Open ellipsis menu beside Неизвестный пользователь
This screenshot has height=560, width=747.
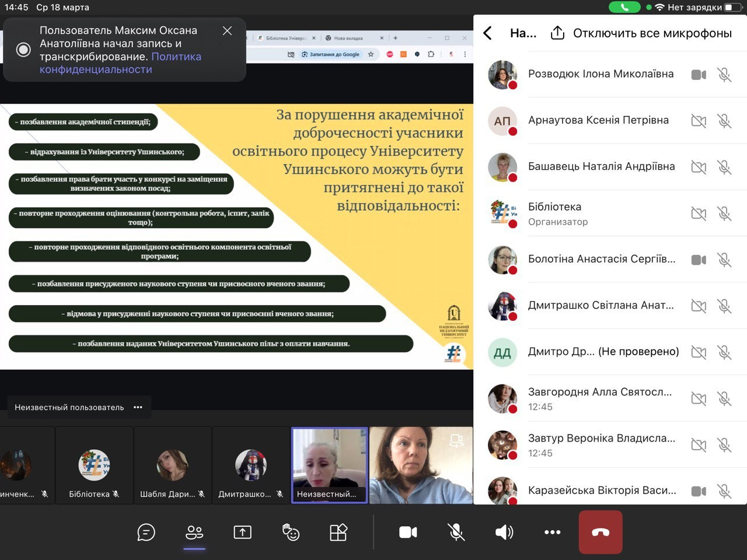click(138, 407)
